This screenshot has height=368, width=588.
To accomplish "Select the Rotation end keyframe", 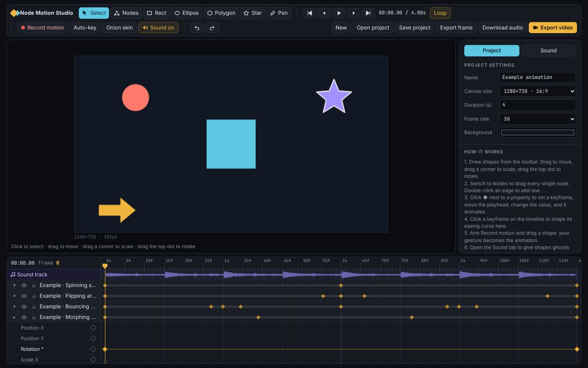I will [x=577, y=349].
